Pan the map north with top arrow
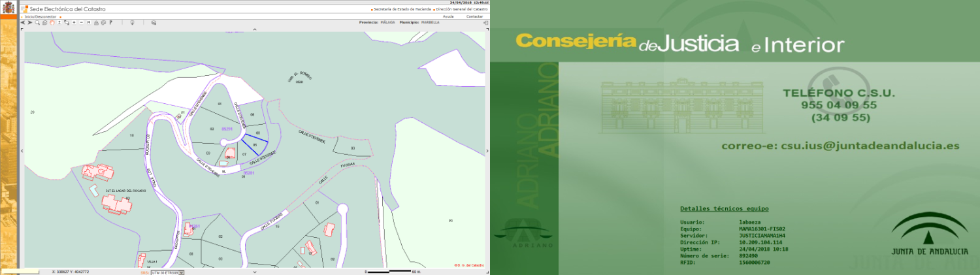 tap(255, 29)
